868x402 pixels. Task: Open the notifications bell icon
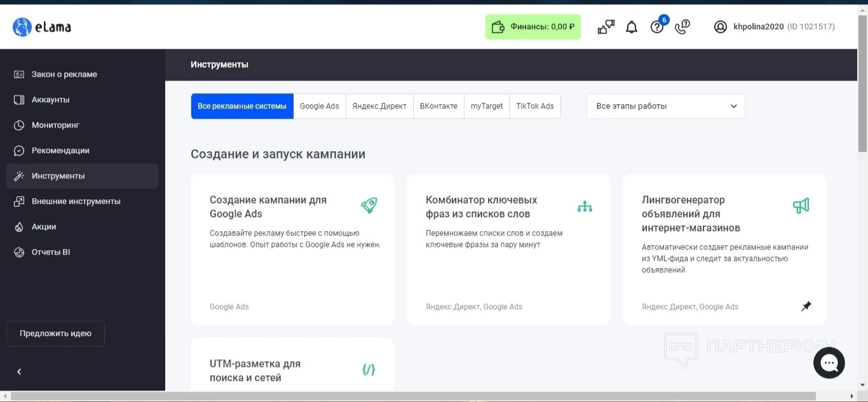(x=631, y=27)
